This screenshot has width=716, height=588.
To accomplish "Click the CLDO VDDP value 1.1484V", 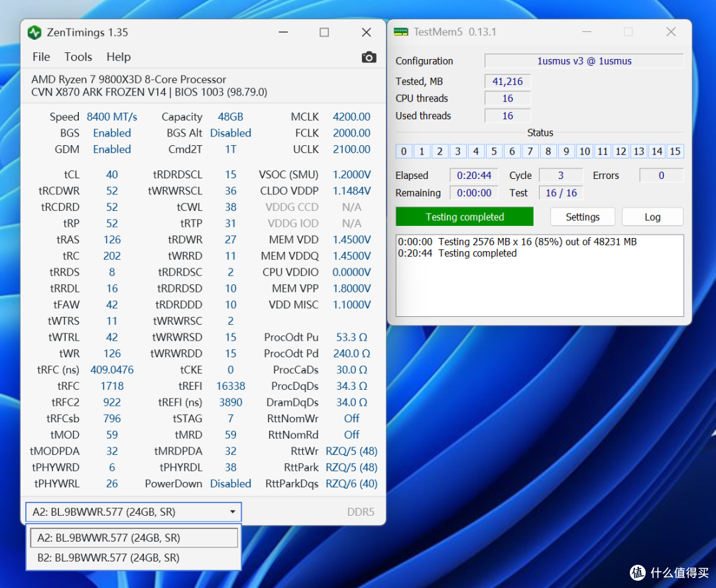I will 351,191.
